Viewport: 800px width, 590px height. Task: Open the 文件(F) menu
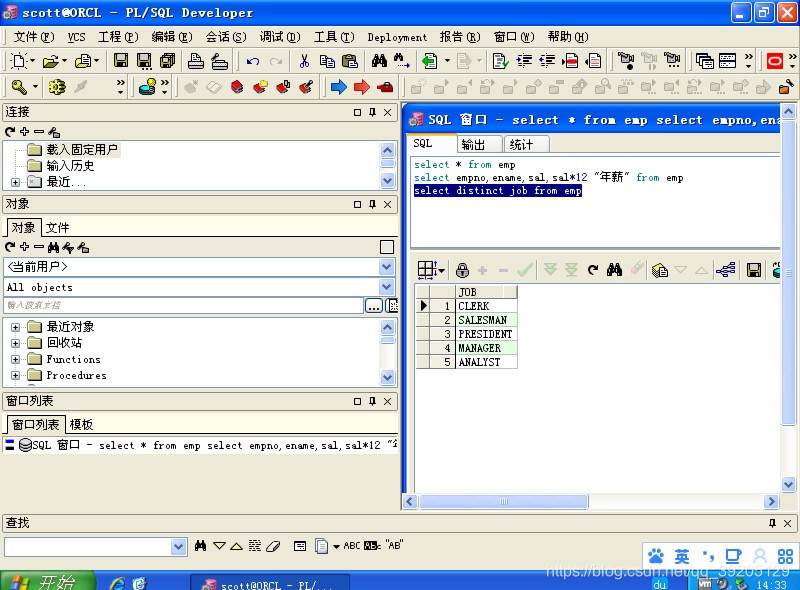(33, 37)
